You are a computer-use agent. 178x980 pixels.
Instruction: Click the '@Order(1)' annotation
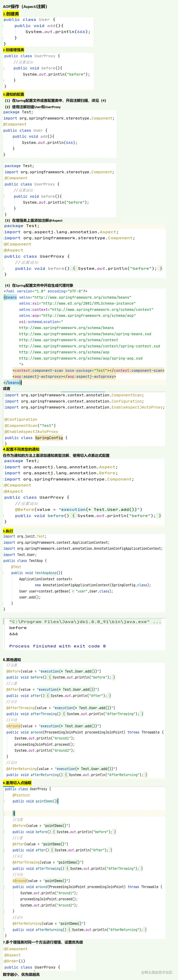click(x=15, y=961)
